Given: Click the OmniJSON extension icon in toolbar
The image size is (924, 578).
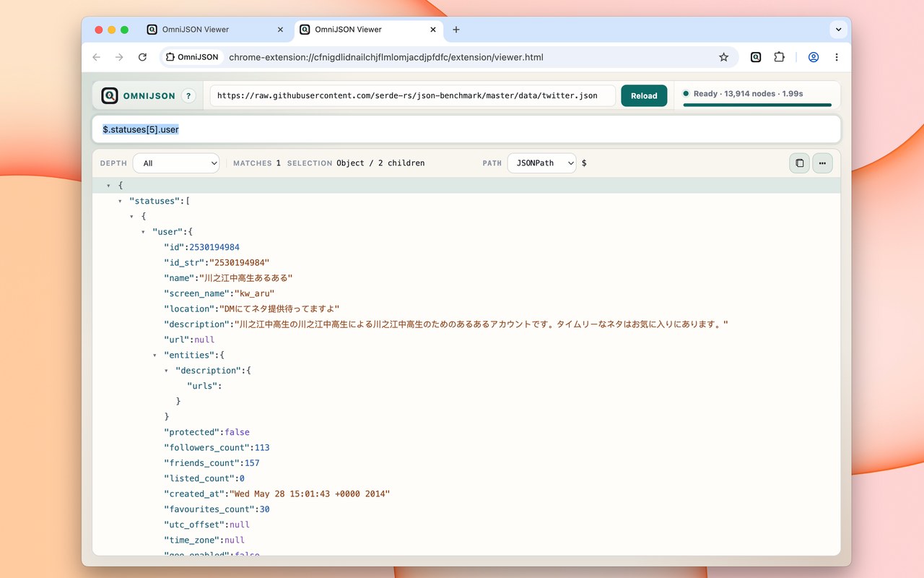Looking at the screenshot, I should [756, 57].
